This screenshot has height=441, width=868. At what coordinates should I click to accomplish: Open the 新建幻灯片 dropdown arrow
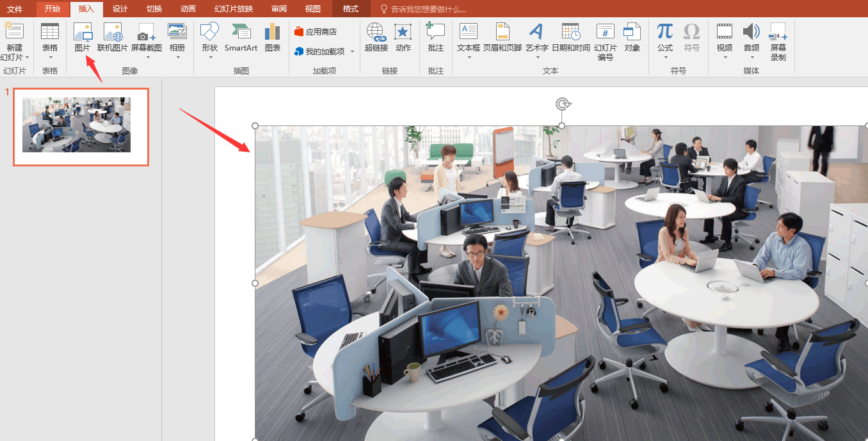[27, 58]
